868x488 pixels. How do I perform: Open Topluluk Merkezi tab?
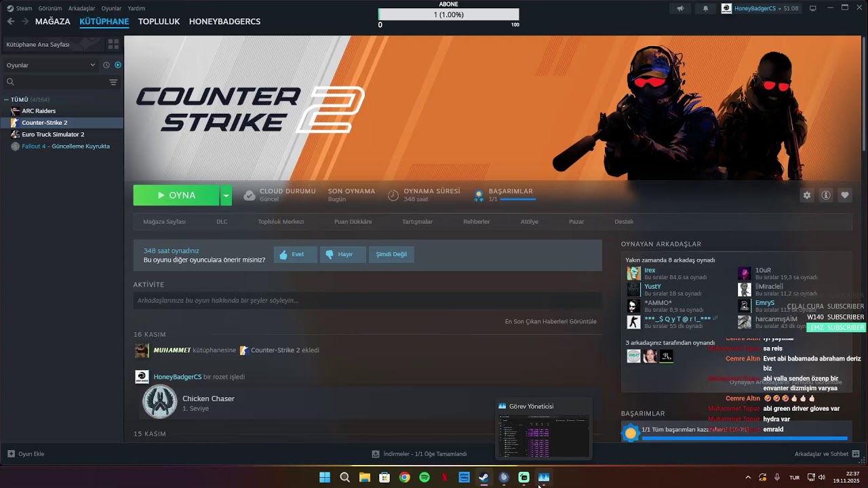281,222
